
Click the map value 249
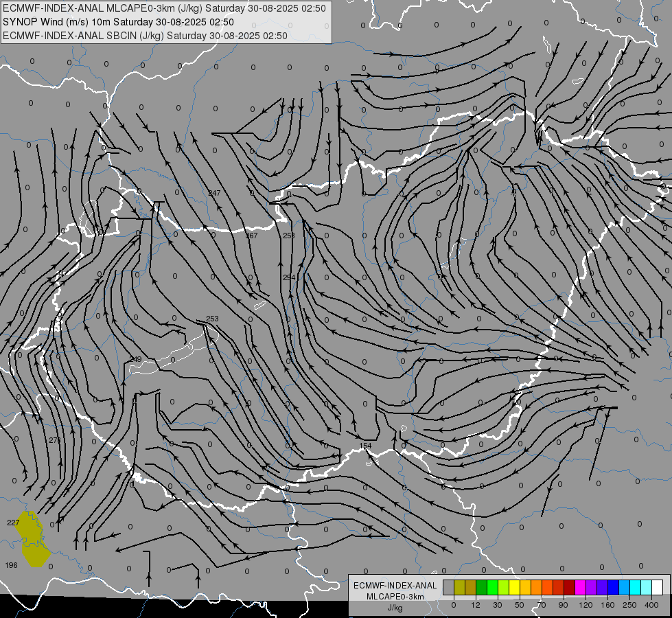pos(135,359)
